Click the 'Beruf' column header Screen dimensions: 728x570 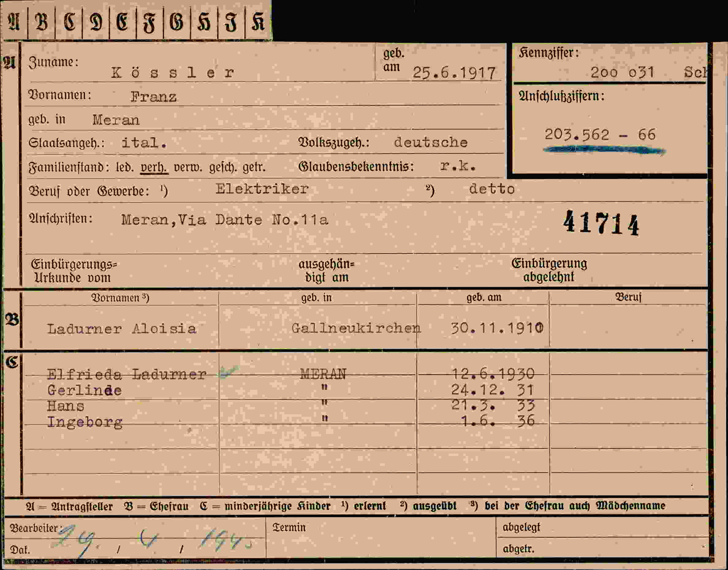point(628,297)
